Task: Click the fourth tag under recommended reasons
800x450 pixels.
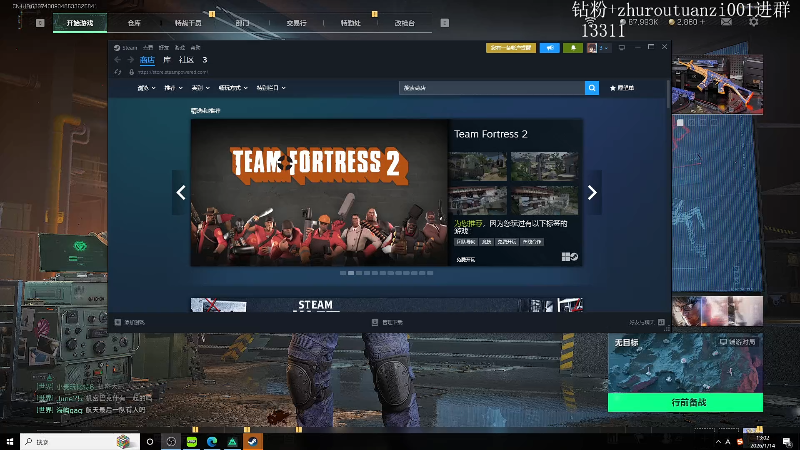Action: pos(532,242)
